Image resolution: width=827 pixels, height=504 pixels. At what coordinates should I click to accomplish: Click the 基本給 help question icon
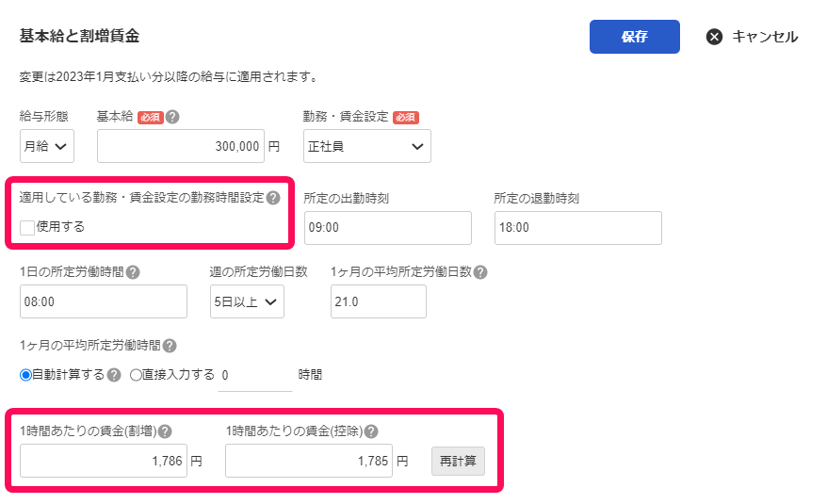pyautogui.click(x=172, y=117)
